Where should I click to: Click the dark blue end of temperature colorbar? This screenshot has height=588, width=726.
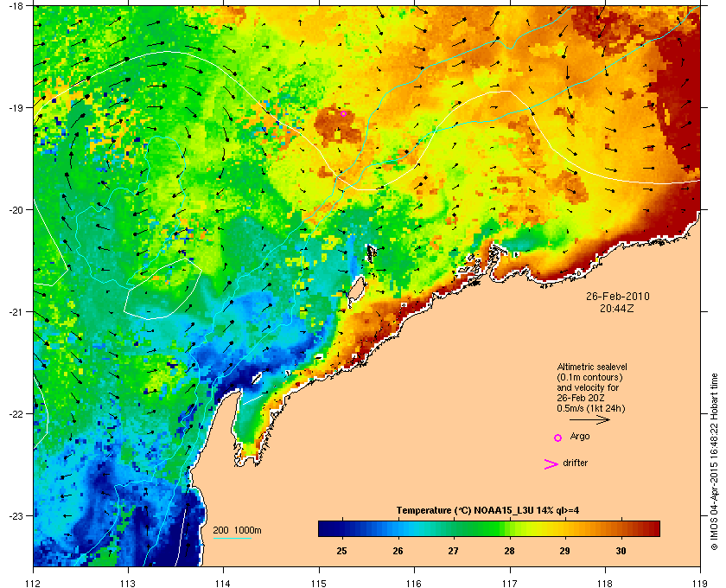[324, 528]
